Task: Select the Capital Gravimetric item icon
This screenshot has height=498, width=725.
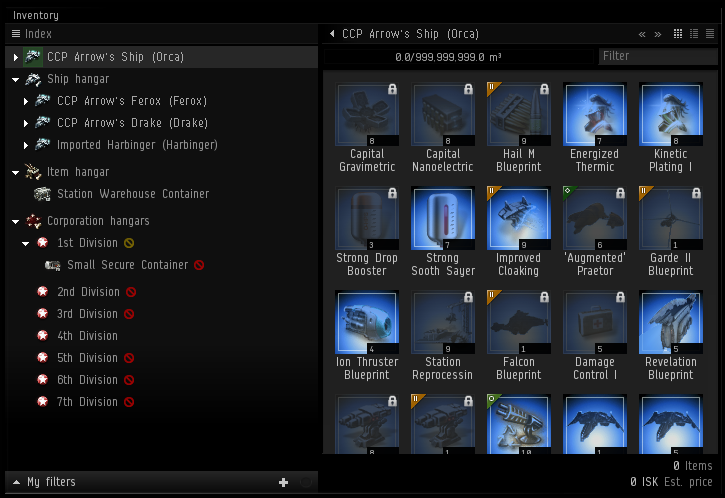Action: pyautogui.click(x=367, y=114)
